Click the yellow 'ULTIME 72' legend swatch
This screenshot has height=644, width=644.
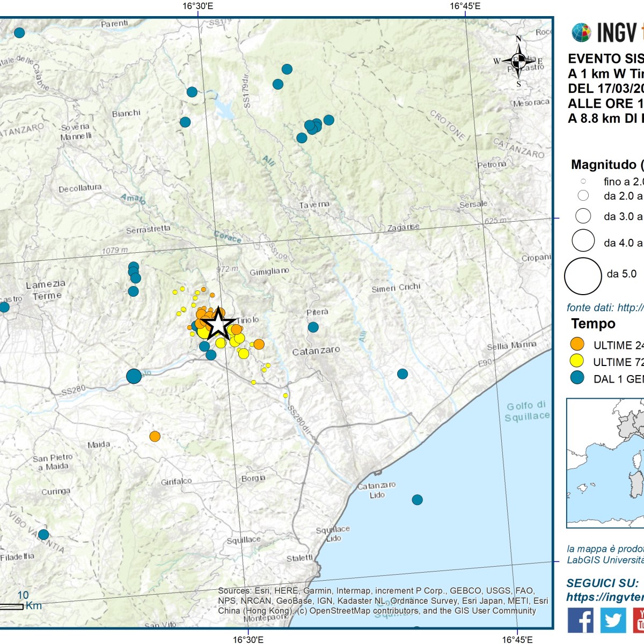(577, 361)
